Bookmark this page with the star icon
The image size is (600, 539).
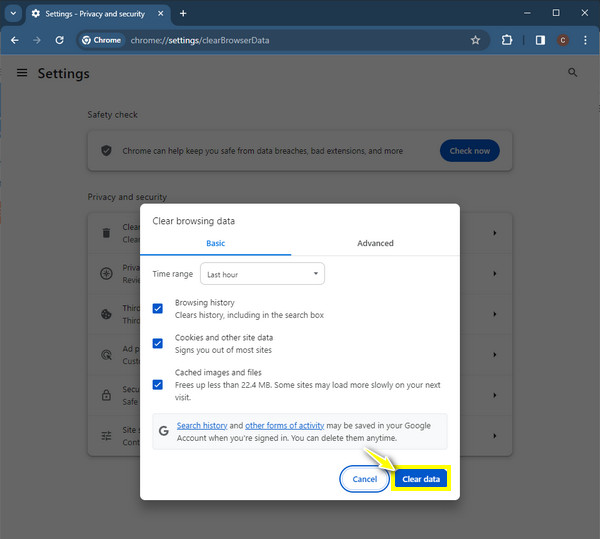tap(475, 40)
